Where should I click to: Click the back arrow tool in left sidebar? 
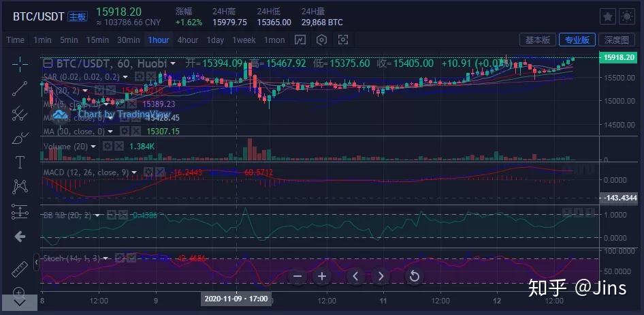(x=20, y=237)
